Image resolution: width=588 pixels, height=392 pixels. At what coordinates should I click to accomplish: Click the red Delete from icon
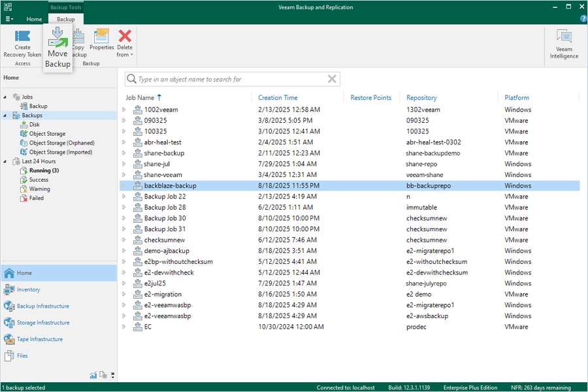(125, 36)
